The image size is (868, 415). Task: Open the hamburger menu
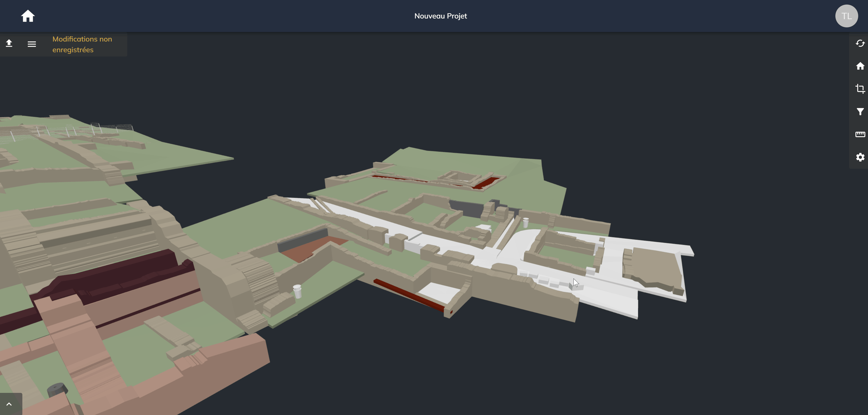32,44
